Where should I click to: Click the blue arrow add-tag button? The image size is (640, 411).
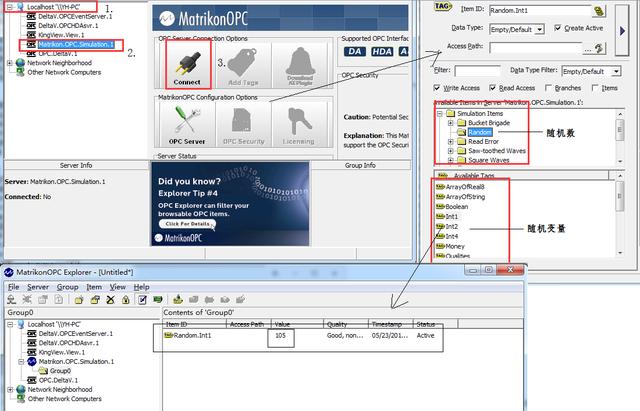622,31
